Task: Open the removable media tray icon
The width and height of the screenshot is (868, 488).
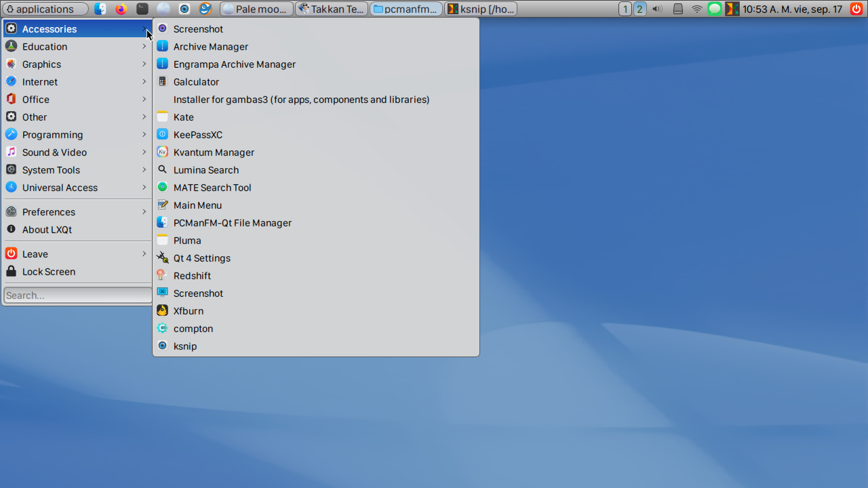Action: [677, 9]
